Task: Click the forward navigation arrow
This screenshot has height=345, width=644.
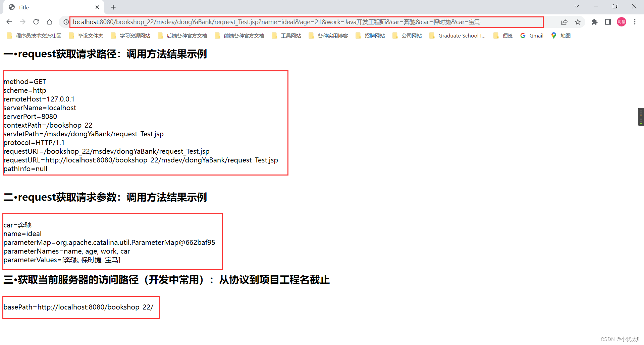Action: 22,22
